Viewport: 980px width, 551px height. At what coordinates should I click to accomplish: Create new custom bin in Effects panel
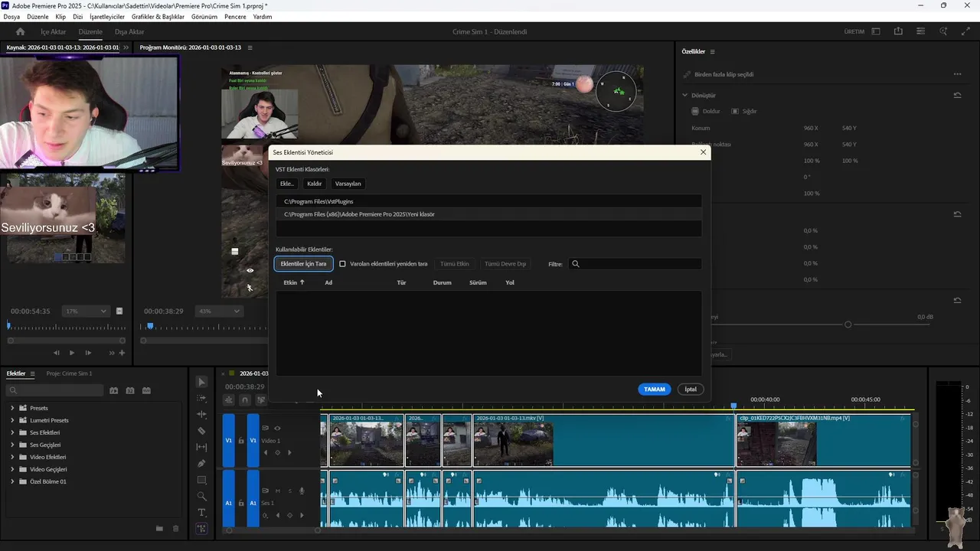coord(159,529)
